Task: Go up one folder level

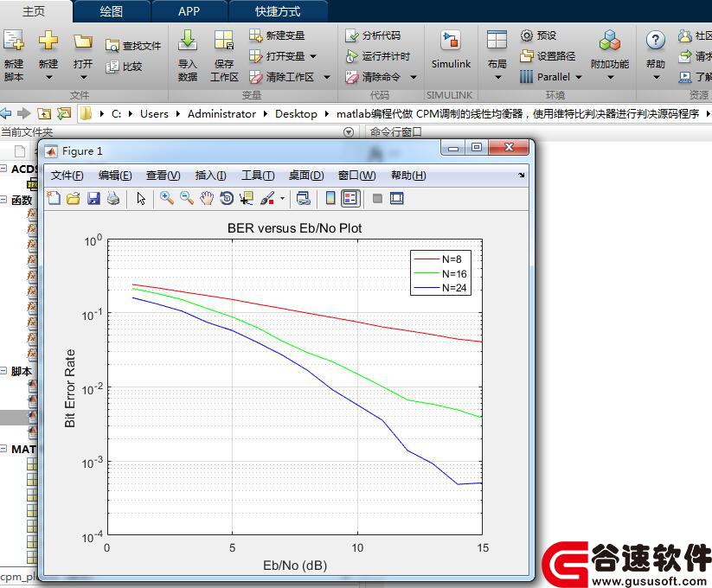Action: [x=44, y=113]
